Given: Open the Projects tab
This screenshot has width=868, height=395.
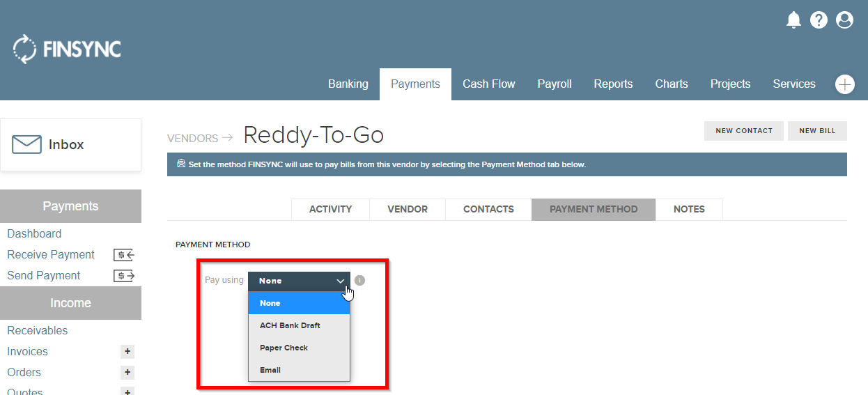Looking at the screenshot, I should 730,84.
